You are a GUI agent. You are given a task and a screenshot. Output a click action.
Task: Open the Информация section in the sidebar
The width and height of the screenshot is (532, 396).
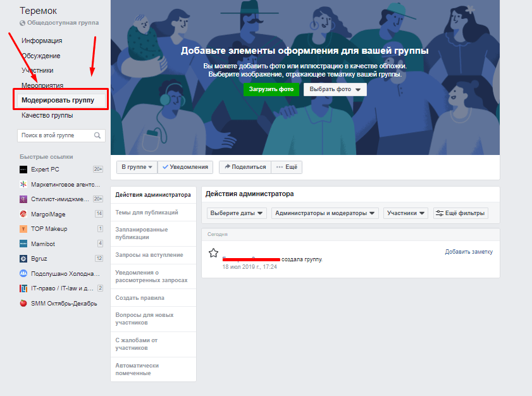click(x=42, y=40)
